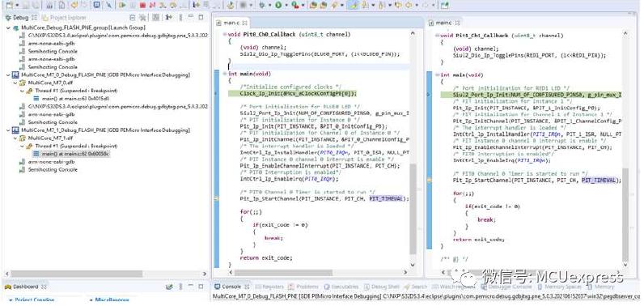Click Collapse All icon in Debug view

[x=133, y=18]
